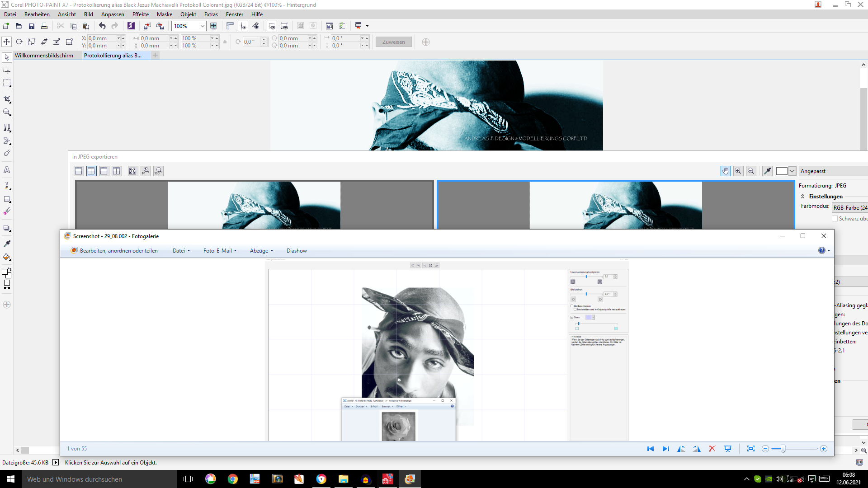This screenshot has height=488, width=868.
Task: Open the zoom level 100% dropdown
Action: point(202,26)
